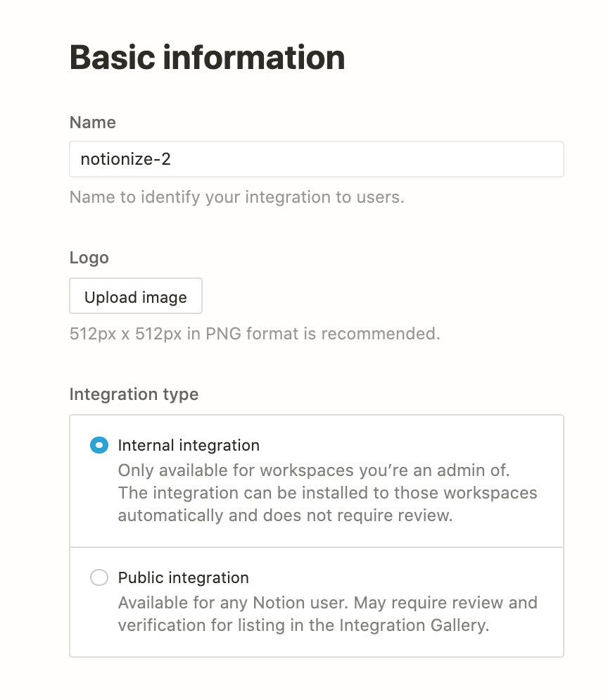Click the 'Public integration' option title
The width and height of the screenshot is (608, 700).
pos(184,577)
